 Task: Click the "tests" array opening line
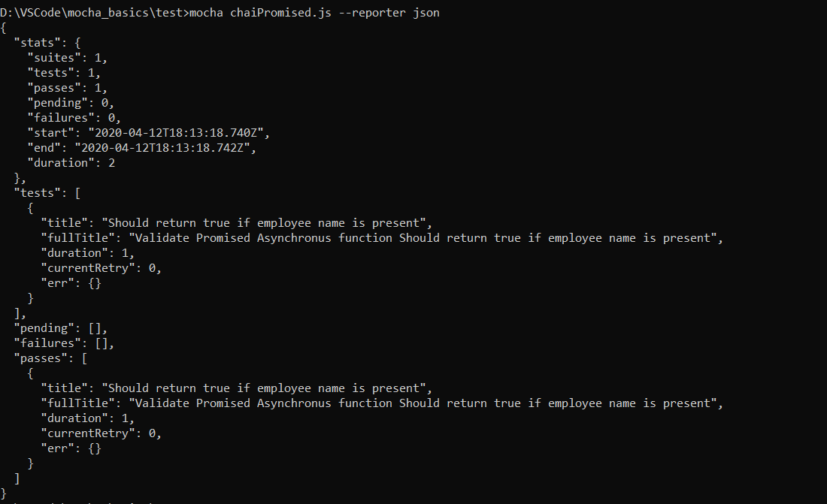click(47, 193)
